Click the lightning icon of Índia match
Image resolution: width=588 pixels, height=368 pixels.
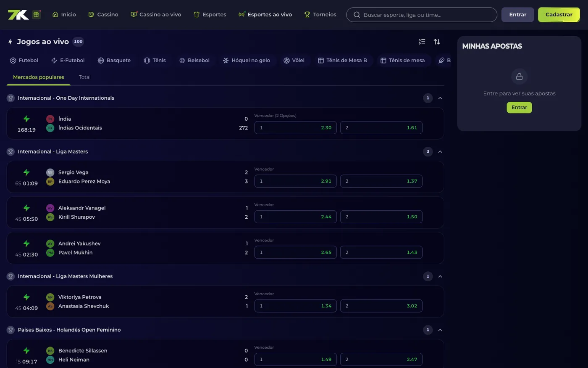(x=26, y=119)
